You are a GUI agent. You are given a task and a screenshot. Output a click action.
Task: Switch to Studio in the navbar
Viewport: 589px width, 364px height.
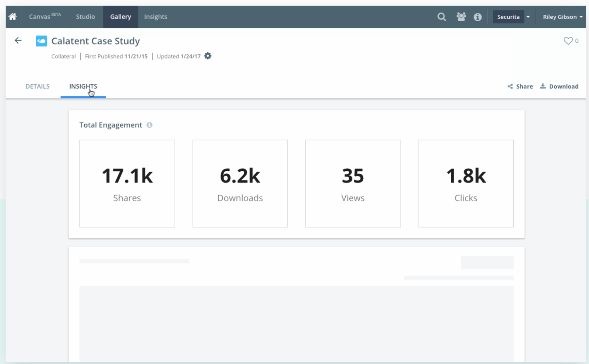tap(85, 17)
